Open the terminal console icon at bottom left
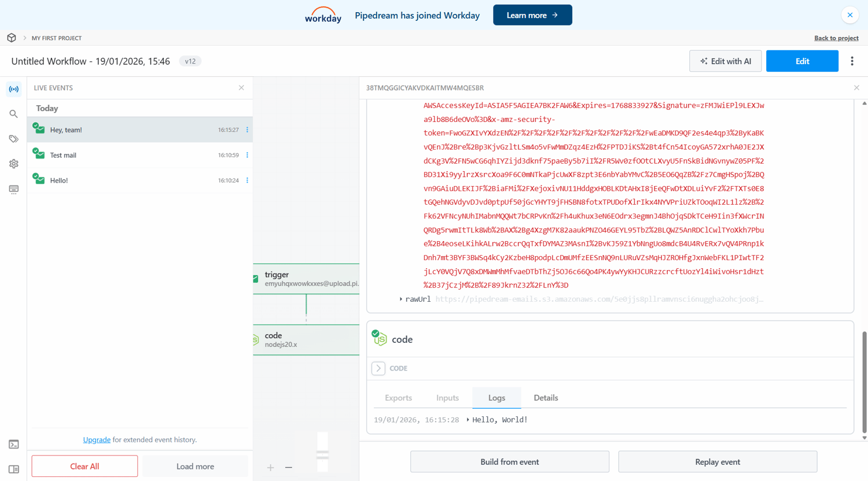Image resolution: width=868 pixels, height=481 pixels. pyautogui.click(x=13, y=444)
